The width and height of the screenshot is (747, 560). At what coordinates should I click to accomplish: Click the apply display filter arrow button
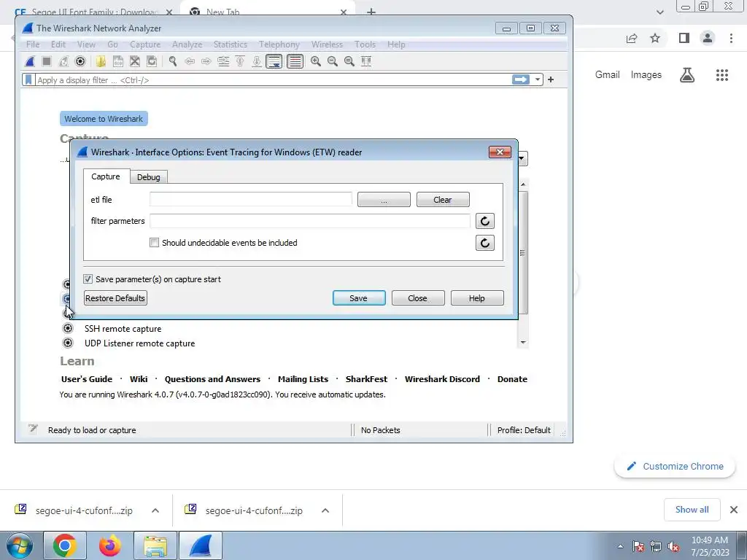[x=521, y=79]
